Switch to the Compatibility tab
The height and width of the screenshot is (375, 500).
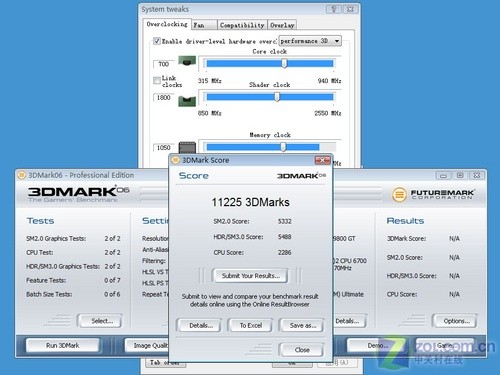242,25
